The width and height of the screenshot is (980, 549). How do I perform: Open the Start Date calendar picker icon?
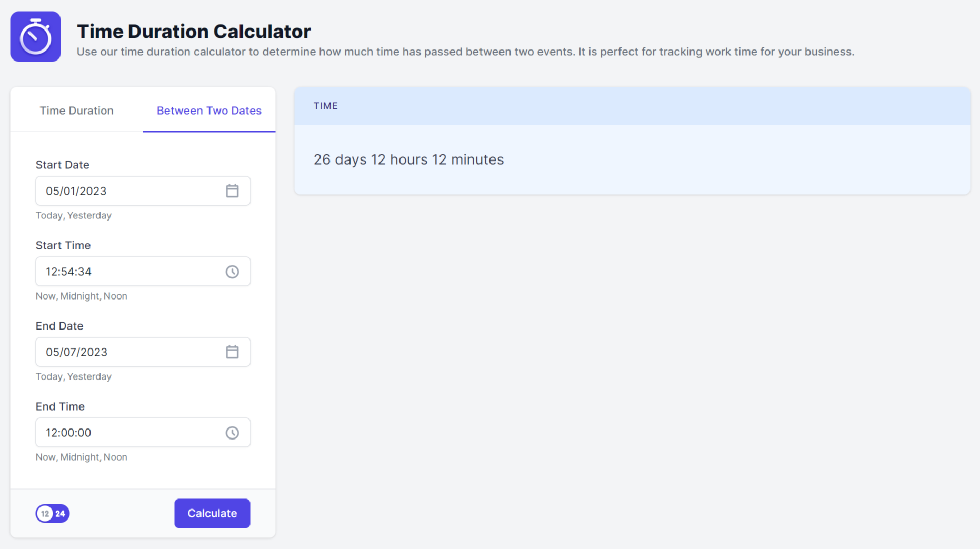[232, 191]
